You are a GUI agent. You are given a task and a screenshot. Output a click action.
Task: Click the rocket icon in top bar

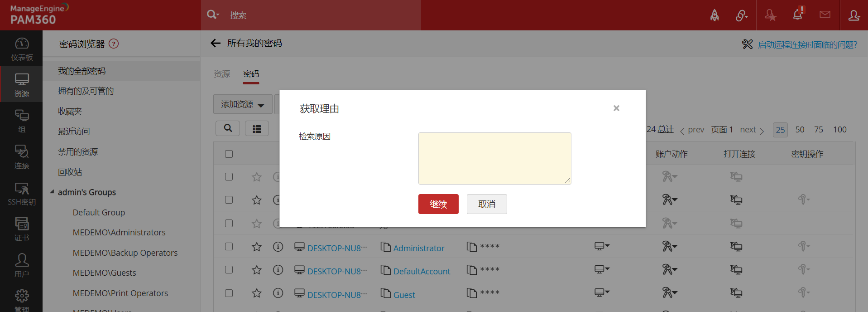pyautogui.click(x=715, y=15)
